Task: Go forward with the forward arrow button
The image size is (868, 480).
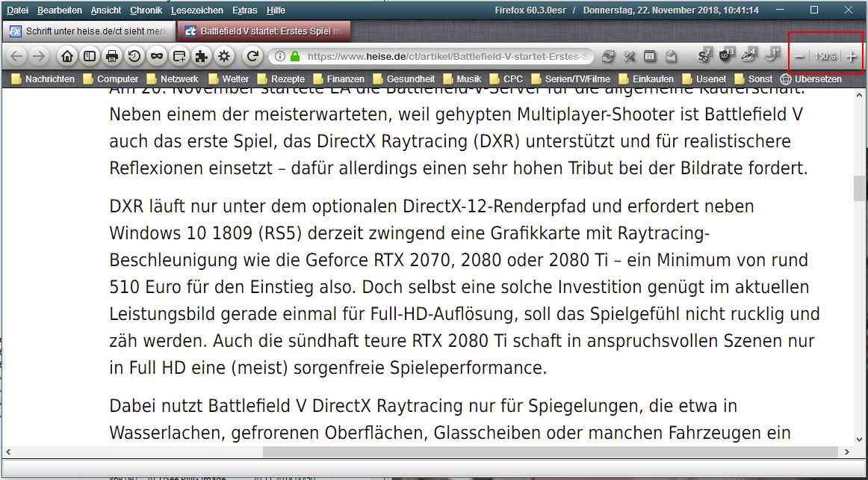Action: pyautogui.click(x=38, y=55)
